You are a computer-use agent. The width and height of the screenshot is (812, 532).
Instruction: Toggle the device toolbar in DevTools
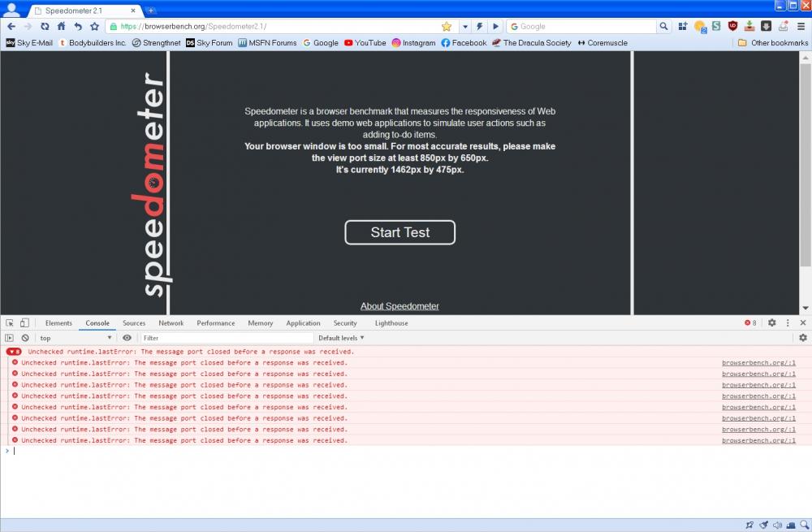click(x=24, y=322)
